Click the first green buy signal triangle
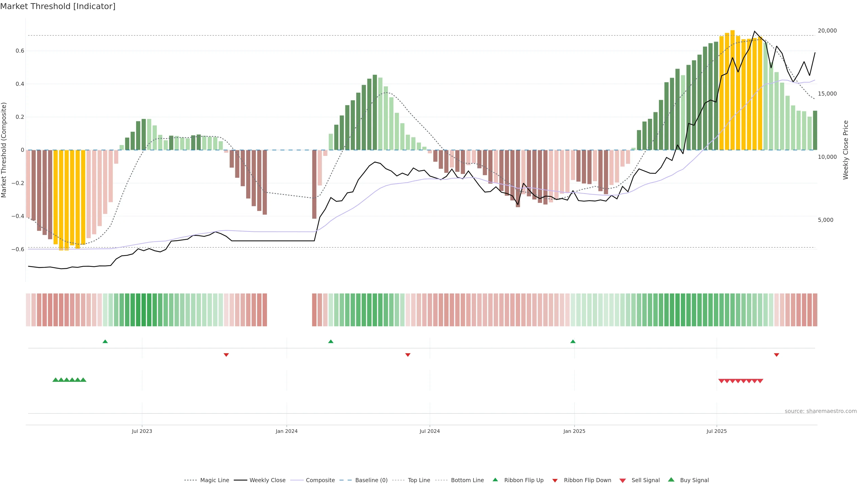 pos(56,380)
